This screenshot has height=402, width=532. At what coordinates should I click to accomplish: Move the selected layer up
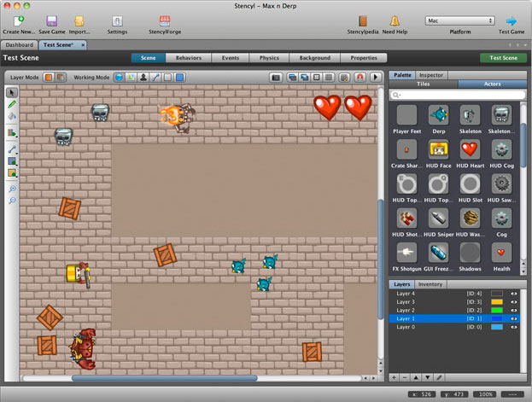pos(417,376)
